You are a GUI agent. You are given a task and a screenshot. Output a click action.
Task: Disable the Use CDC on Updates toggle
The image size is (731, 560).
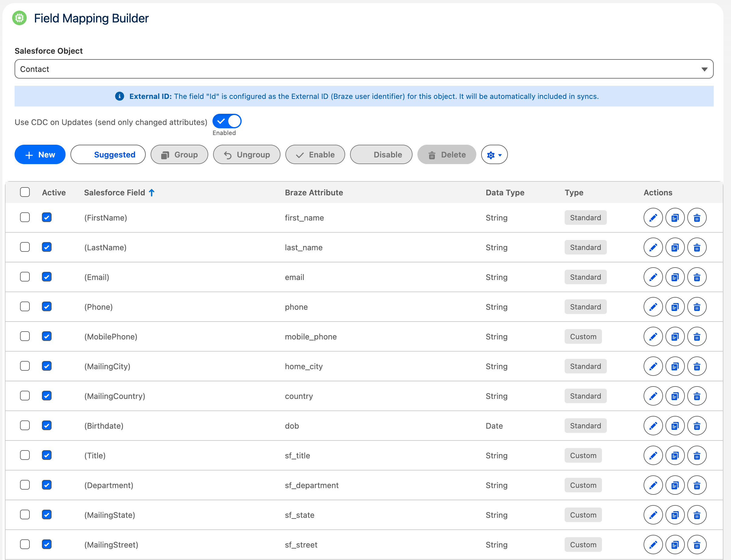pos(227,121)
